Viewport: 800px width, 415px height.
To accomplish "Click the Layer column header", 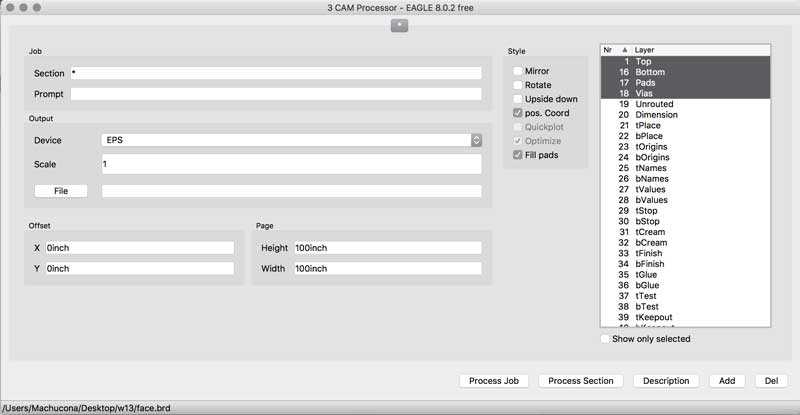I will [701, 50].
